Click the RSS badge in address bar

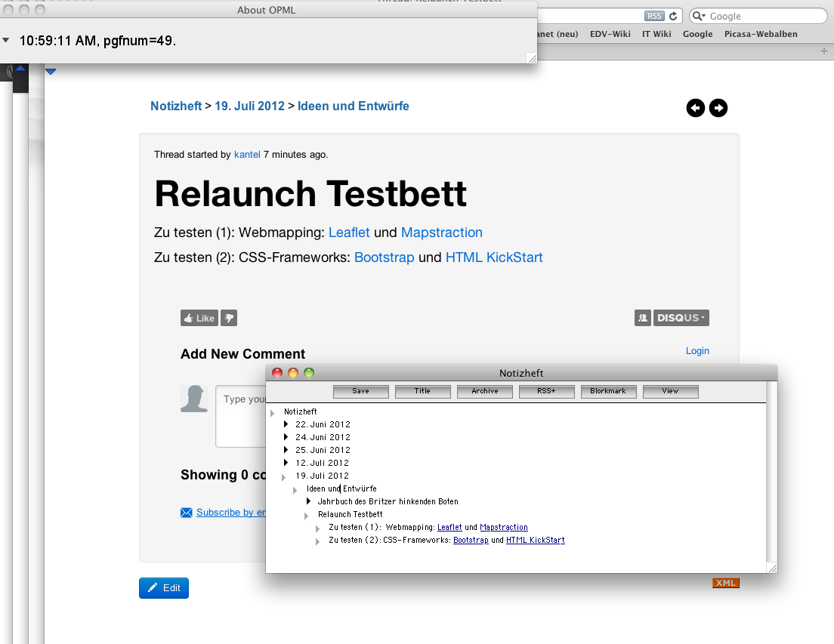(654, 16)
